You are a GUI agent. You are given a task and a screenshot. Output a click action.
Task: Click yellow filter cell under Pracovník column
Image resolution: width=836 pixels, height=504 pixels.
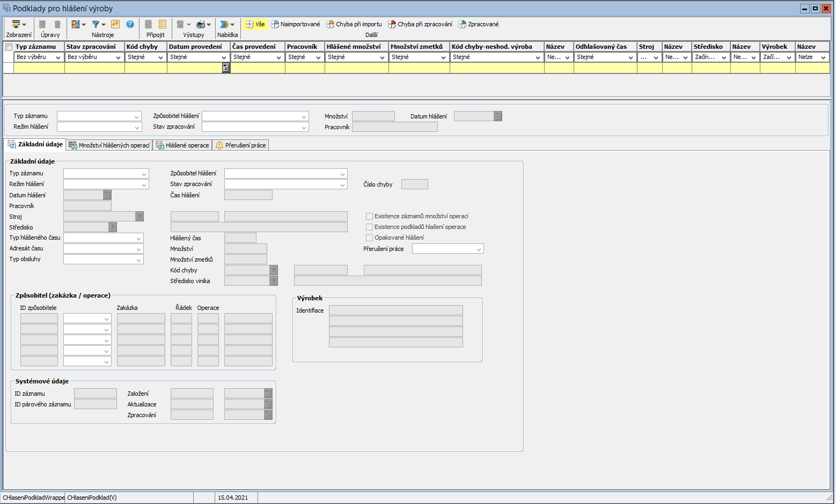coord(304,68)
